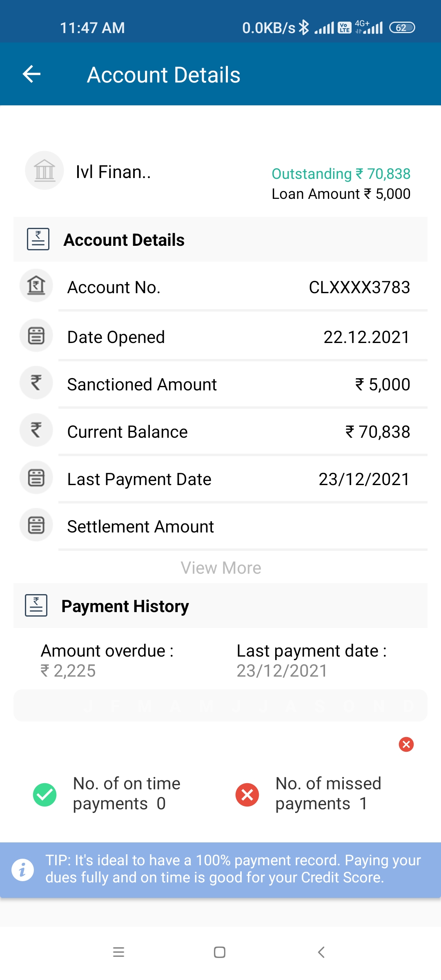
Task: Tap the Account No. bank icon
Action: pos(36,285)
